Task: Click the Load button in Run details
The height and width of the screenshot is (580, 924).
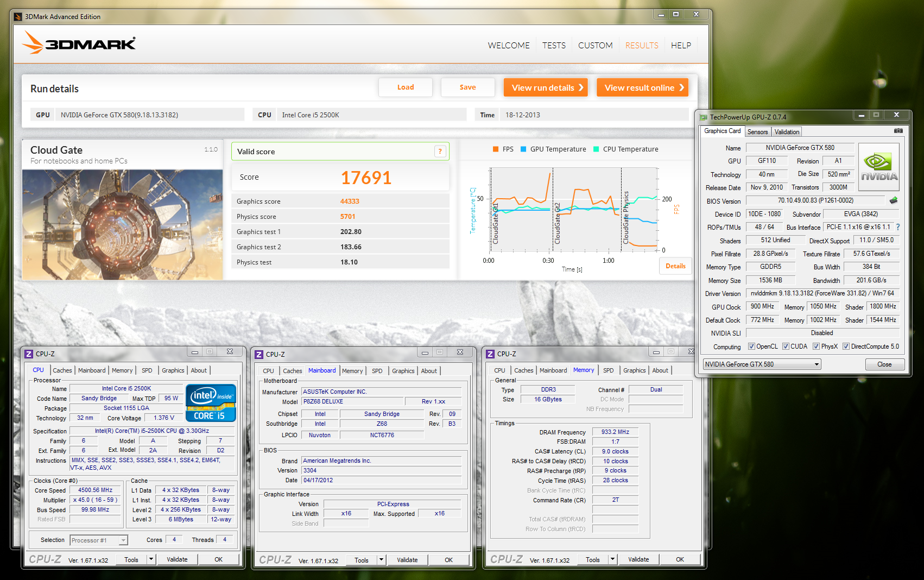Action: 406,87
